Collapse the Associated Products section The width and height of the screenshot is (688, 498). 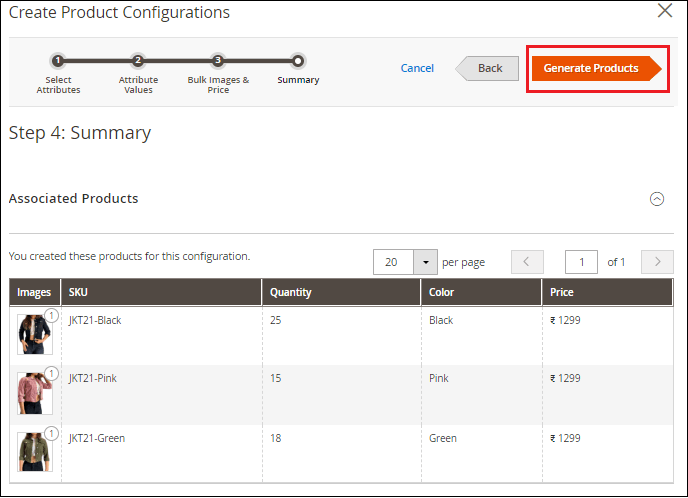pyautogui.click(x=656, y=199)
